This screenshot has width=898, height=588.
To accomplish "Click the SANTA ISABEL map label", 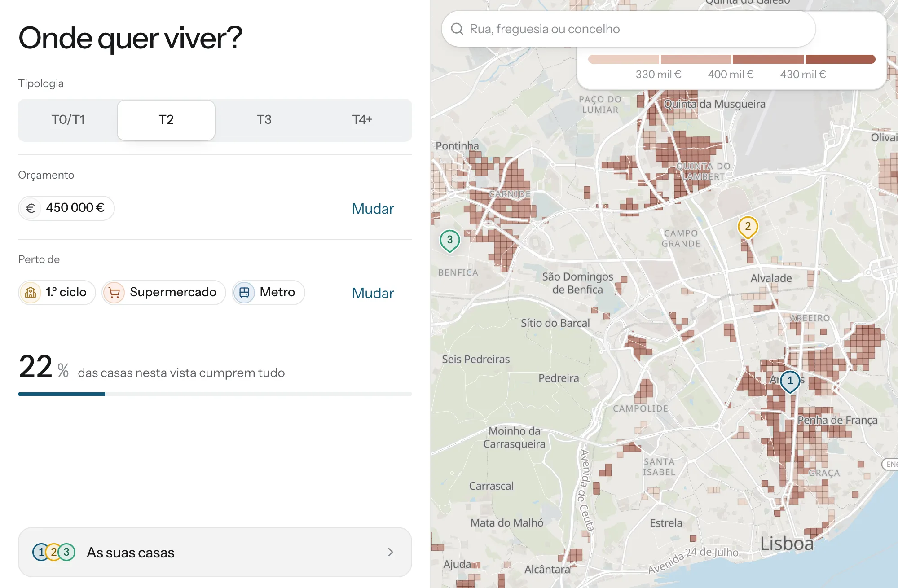I will point(659,467).
